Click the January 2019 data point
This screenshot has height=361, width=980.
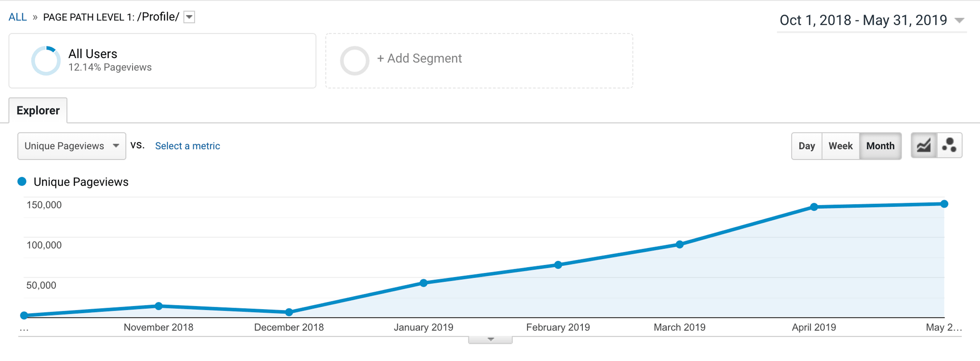(x=423, y=283)
